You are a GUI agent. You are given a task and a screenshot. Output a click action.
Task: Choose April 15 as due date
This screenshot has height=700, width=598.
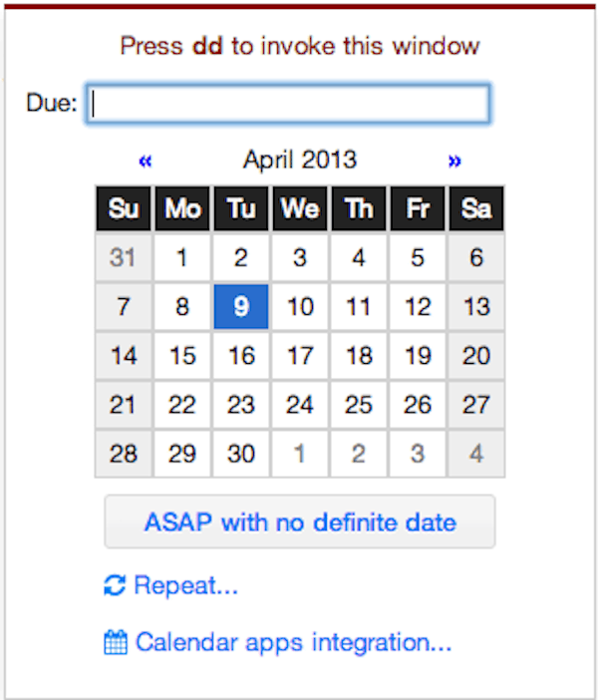click(x=182, y=356)
